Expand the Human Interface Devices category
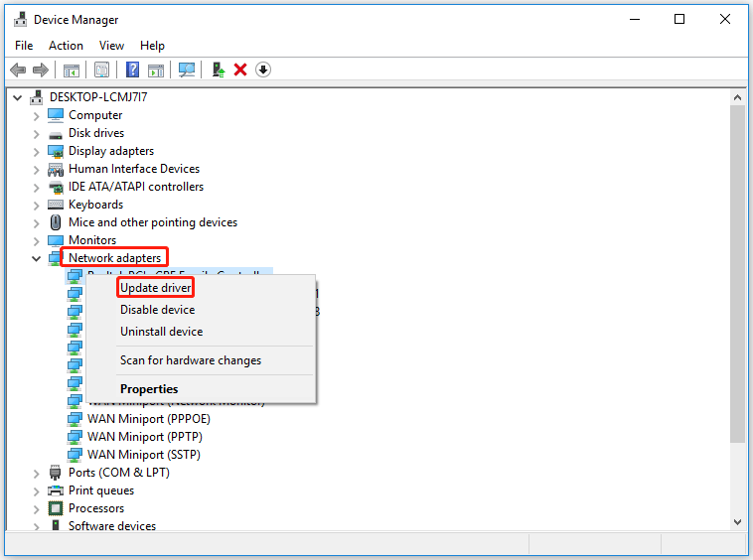Image resolution: width=753 pixels, height=560 pixels. coord(36,170)
